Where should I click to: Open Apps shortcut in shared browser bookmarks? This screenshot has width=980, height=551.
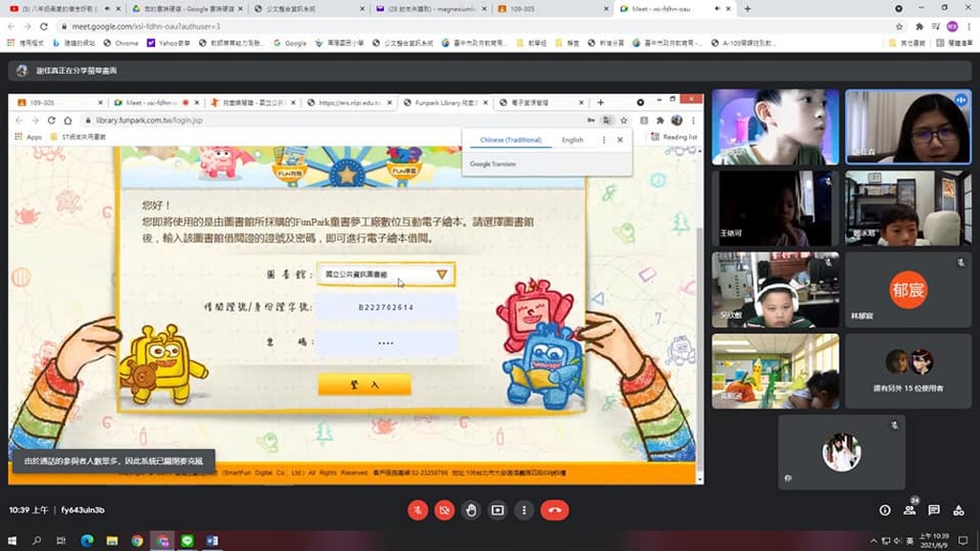coord(28,137)
